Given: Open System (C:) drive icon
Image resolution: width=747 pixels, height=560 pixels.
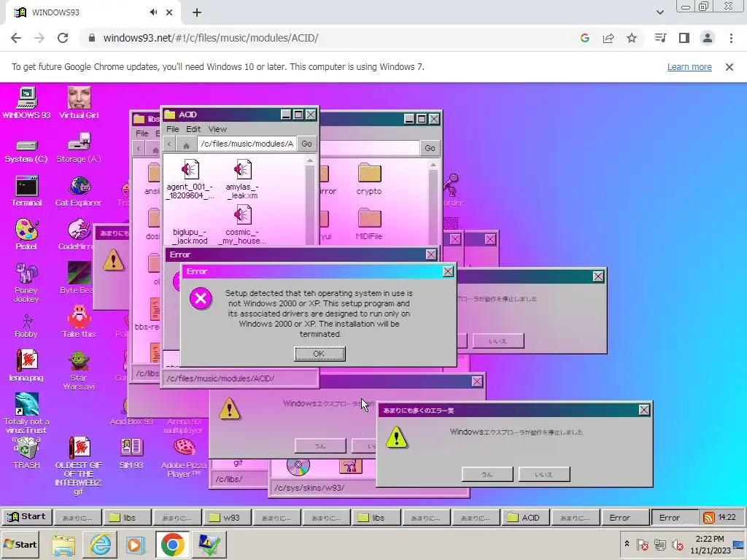Looking at the screenshot, I should pyautogui.click(x=26, y=151).
